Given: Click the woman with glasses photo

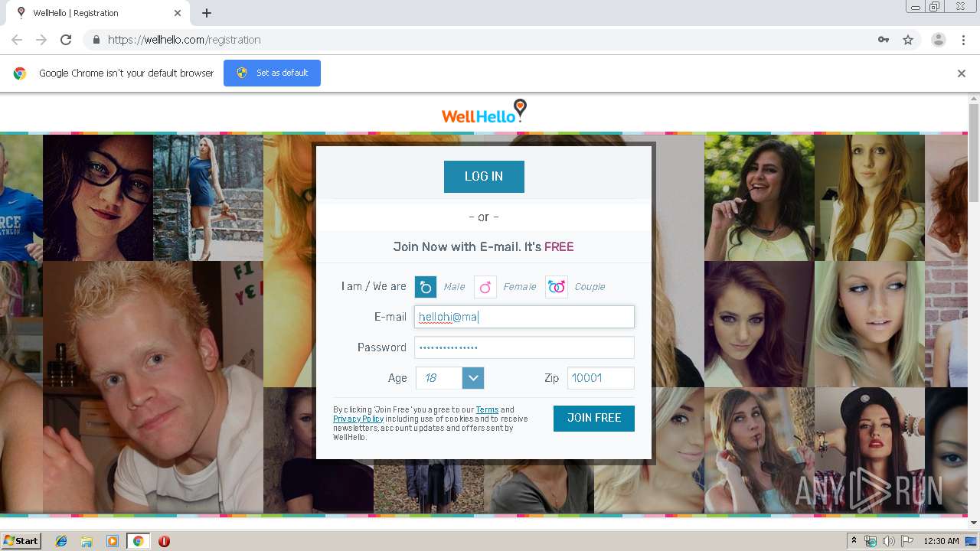Looking at the screenshot, I should click(x=98, y=197).
